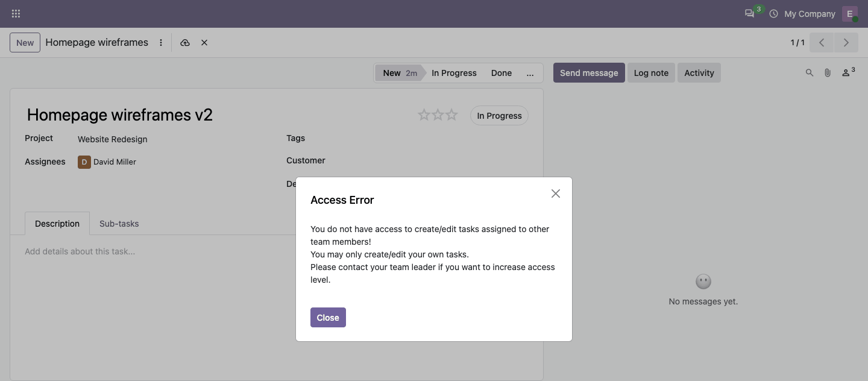
Task: Switch to the Sub-tasks tab
Action: pyautogui.click(x=119, y=224)
